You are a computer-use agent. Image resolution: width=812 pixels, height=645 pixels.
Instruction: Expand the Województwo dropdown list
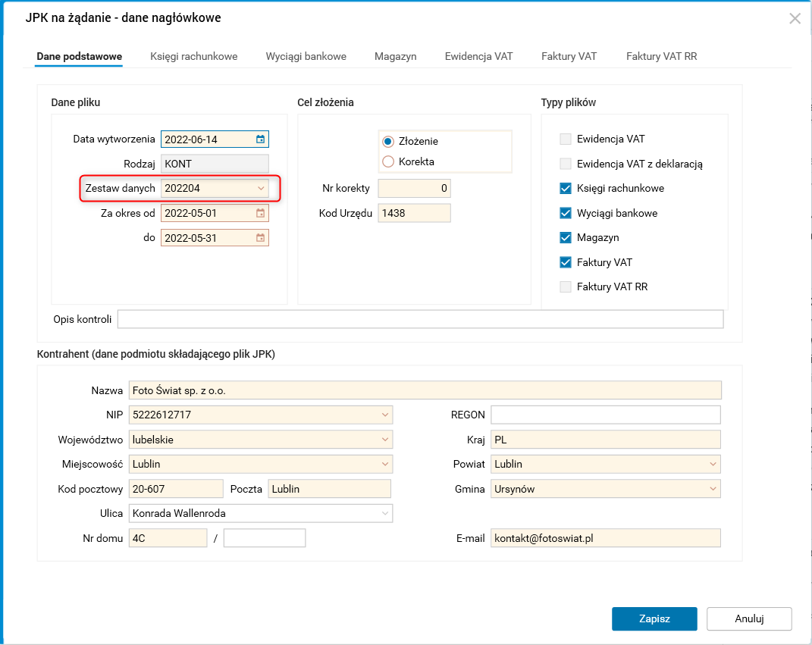384,440
